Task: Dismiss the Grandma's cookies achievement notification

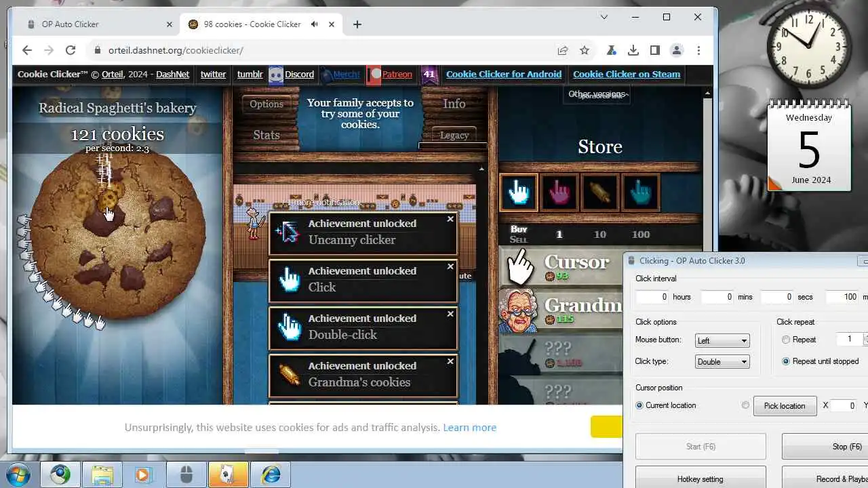Action: [450, 362]
